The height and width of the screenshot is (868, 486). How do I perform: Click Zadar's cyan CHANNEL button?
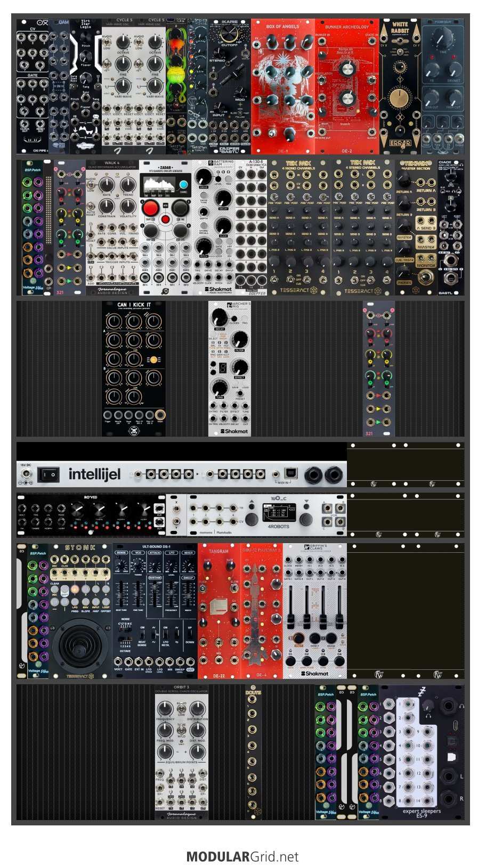pyautogui.click(x=184, y=185)
